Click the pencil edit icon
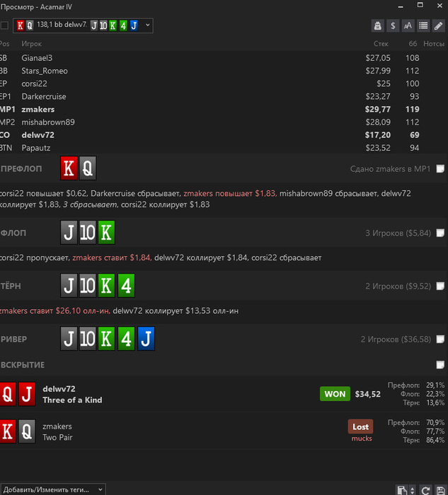 tap(438, 25)
